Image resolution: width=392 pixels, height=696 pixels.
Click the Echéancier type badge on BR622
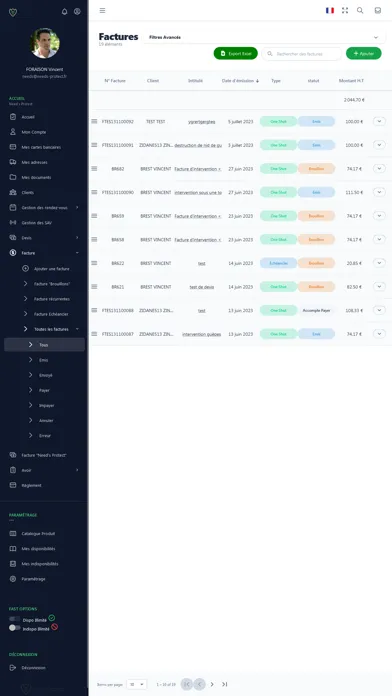(278, 263)
